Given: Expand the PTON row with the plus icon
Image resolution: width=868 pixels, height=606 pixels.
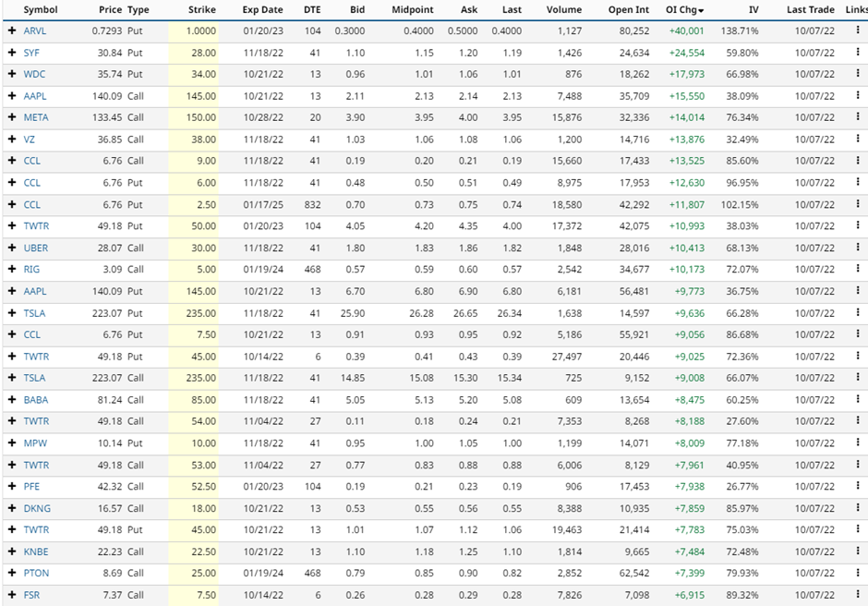Looking at the screenshot, I should coord(12,573).
